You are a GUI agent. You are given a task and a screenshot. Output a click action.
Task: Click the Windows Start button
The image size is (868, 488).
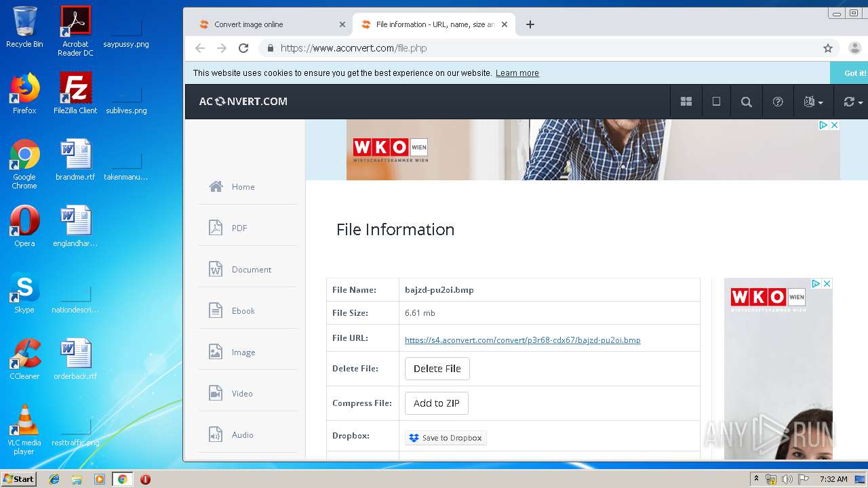pyautogui.click(x=19, y=479)
